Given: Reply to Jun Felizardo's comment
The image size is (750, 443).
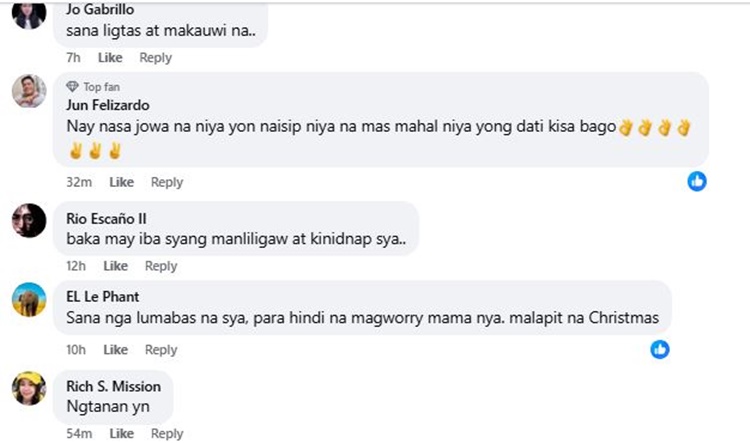Looking at the screenshot, I should coord(167,182).
